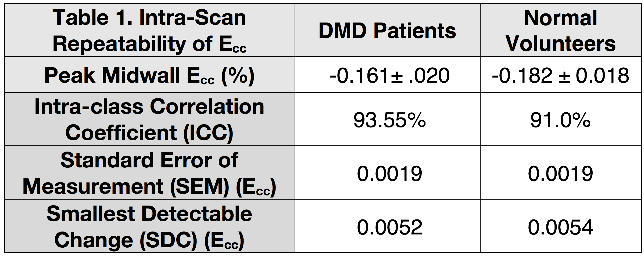The image size is (644, 257).
Task: Click the 93.55% ICC value
Action: [x=389, y=120]
